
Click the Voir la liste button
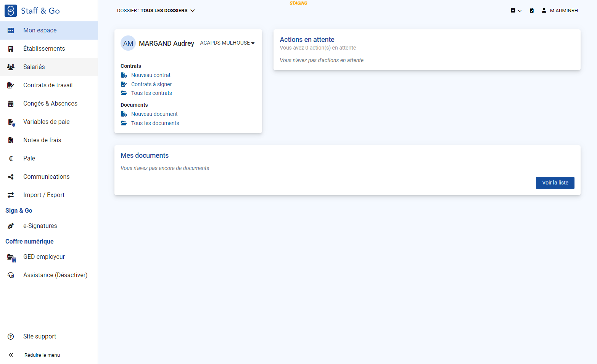pyautogui.click(x=555, y=183)
